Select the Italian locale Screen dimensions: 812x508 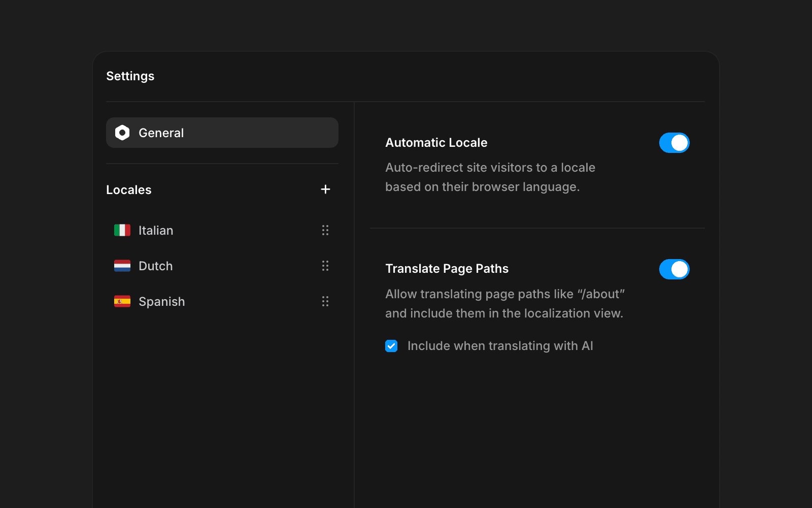tap(156, 231)
